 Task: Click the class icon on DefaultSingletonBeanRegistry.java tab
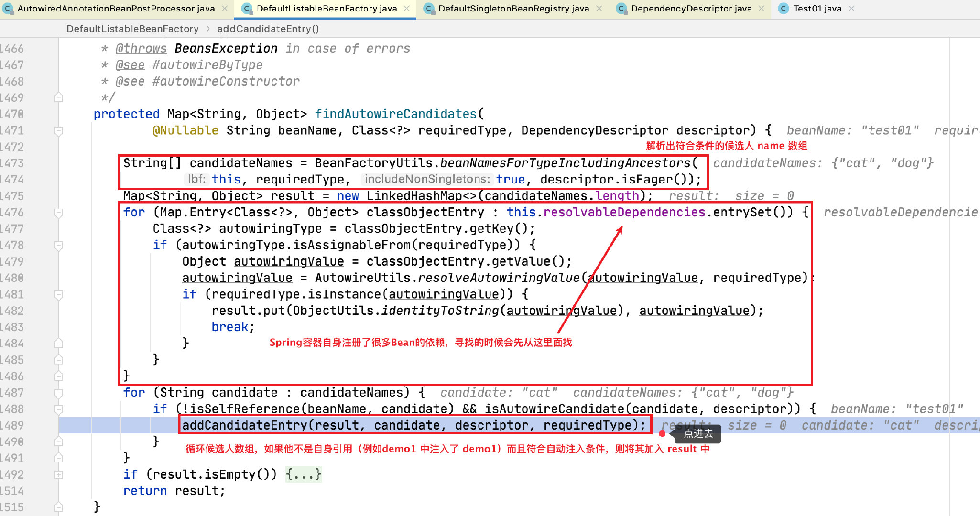[x=429, y=9]
